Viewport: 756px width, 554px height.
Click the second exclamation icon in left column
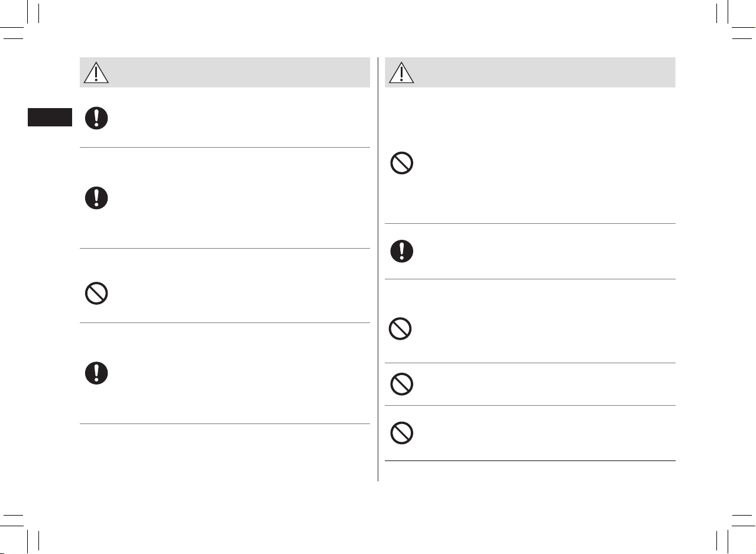96,197
